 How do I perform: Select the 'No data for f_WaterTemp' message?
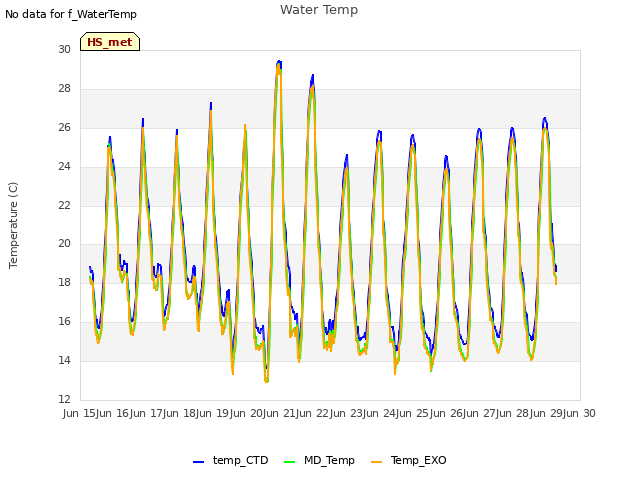71,14
